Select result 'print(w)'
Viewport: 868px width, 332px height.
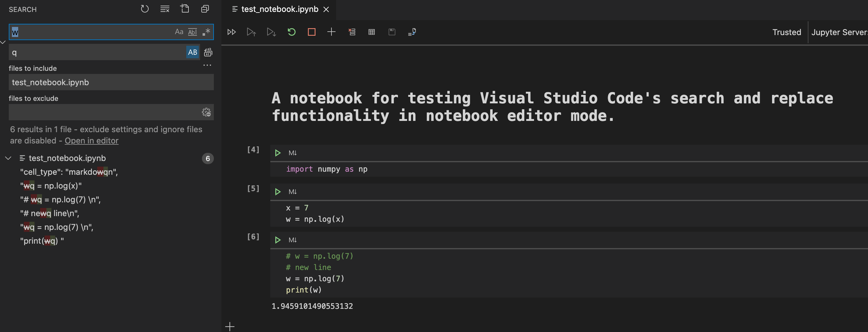click(42, 241)
